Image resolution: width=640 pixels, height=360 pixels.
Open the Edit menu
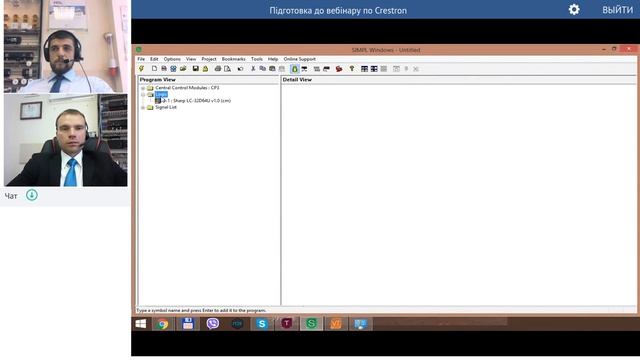[x=154, y=59]
